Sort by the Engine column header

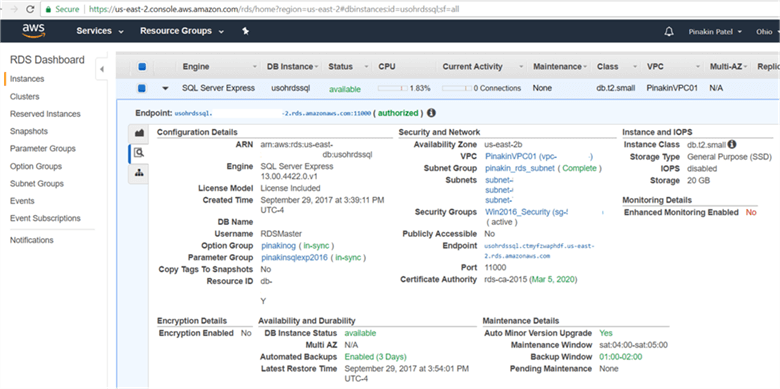(x=219, y=67)
